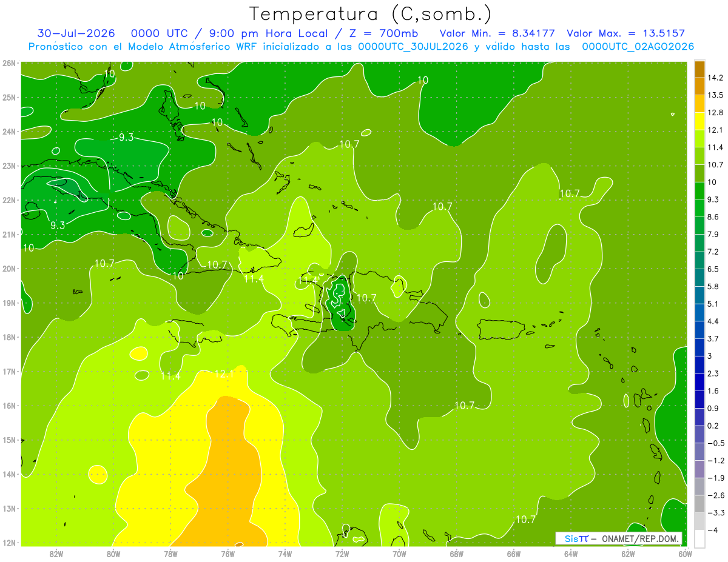This screenshot has width=728, height=562.
Task: Click the "26N" latitude axis label
Action: tap(9, 63)
